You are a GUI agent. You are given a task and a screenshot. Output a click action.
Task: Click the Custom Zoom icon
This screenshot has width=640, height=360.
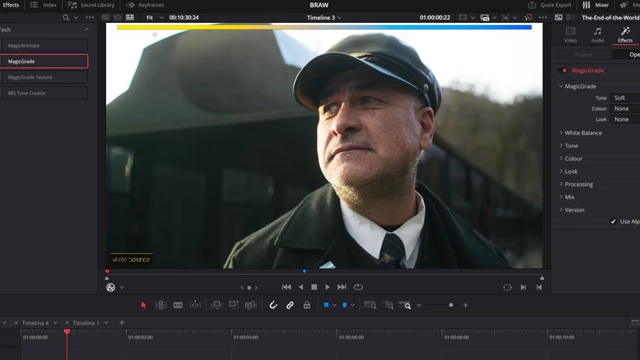405,305
